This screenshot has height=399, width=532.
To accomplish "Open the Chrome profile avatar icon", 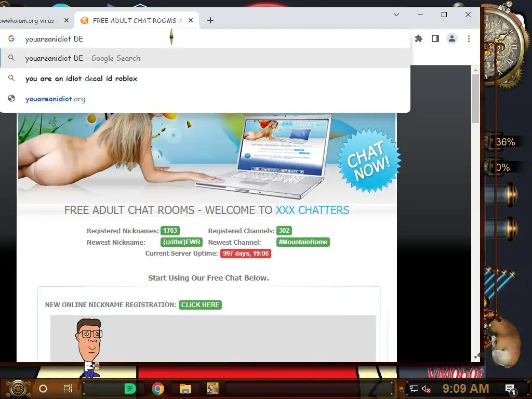I will point(452,38).
